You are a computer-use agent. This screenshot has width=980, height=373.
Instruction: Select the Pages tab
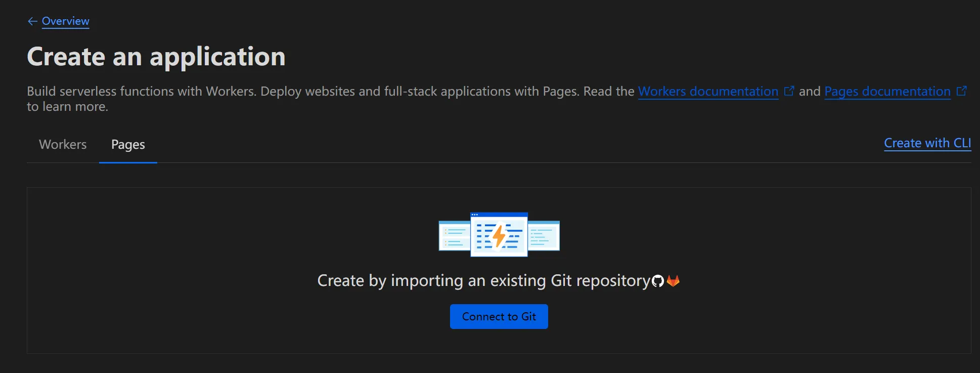(x=128, y=145)
